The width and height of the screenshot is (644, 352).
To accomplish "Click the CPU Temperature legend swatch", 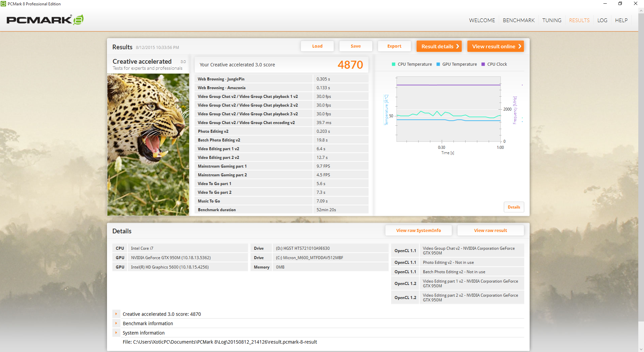I will click(393, 64).
